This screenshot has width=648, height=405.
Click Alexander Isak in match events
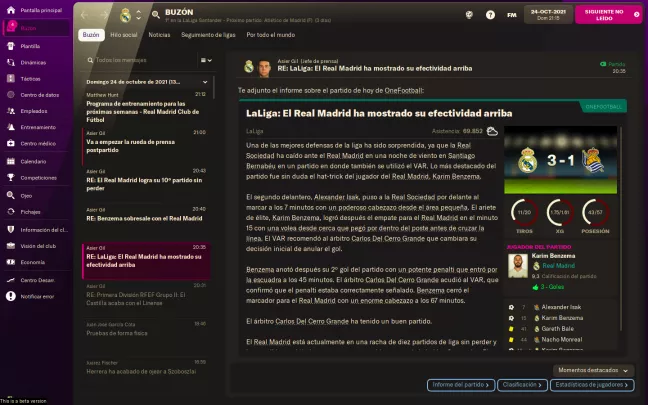click(x=561, y=307)
